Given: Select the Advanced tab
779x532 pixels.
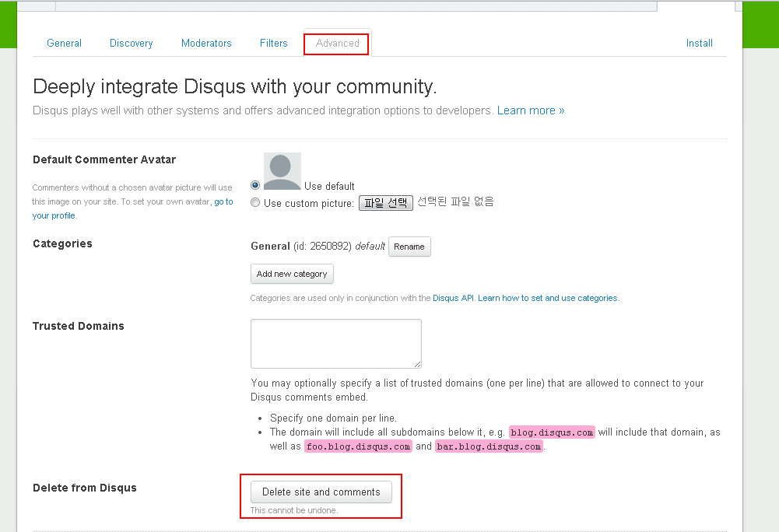Looking at the screenshot, I should [337, 44].
